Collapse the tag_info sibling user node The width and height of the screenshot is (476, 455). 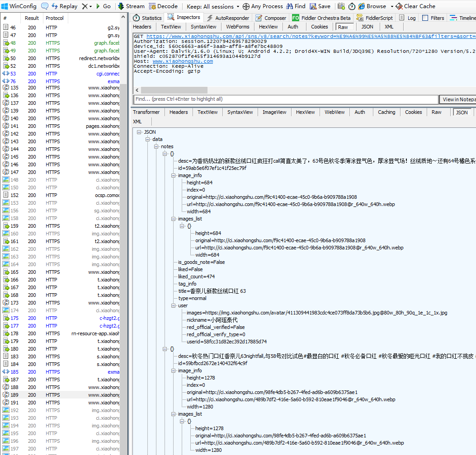tap(173, 305)
